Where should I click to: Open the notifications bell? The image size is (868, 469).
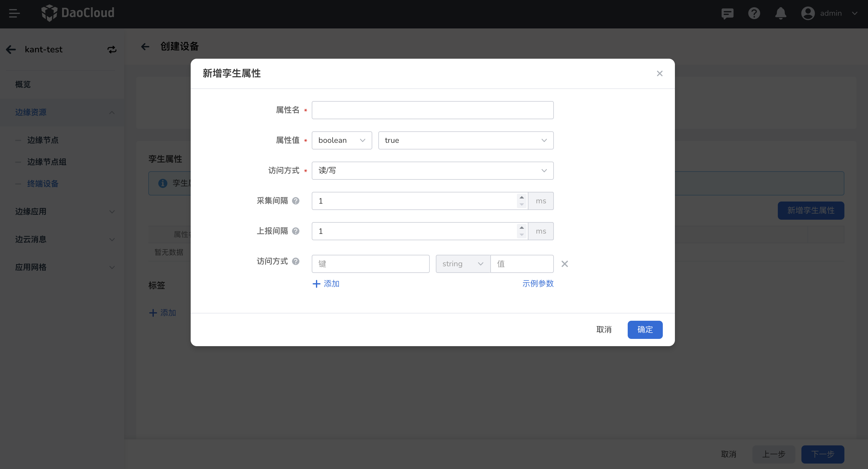coord(781,14)
